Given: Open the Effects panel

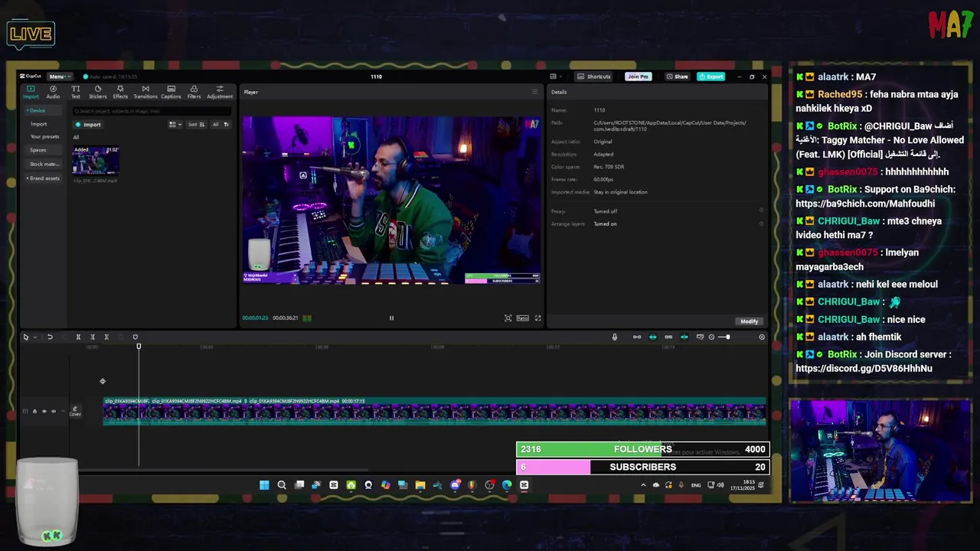Looking at the screenshot, I should 120,92.
